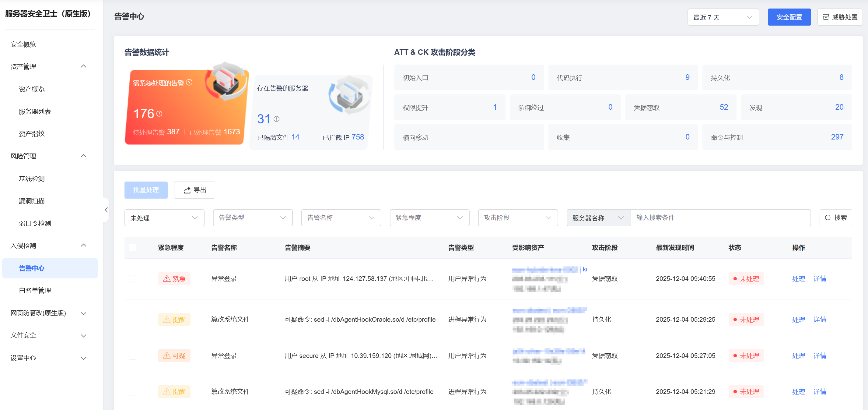
Task: Click help icon beside 需紧急处理的告警
Action: point(189,82)
